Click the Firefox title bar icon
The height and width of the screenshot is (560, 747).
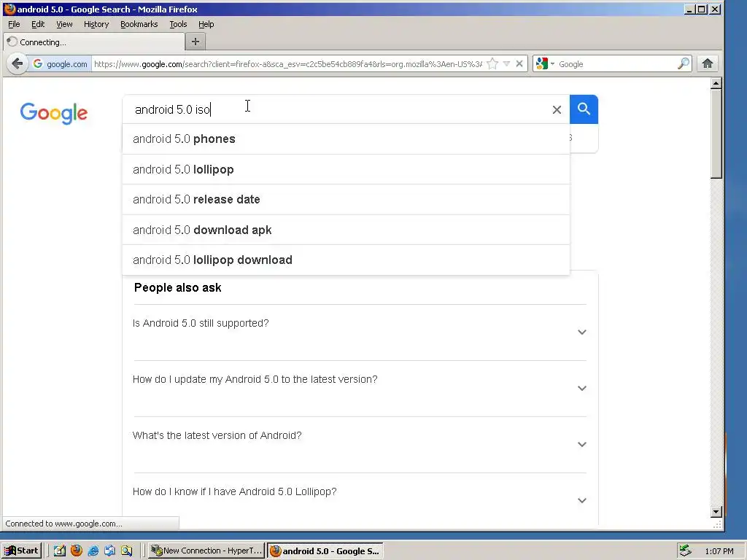point(9,9)
